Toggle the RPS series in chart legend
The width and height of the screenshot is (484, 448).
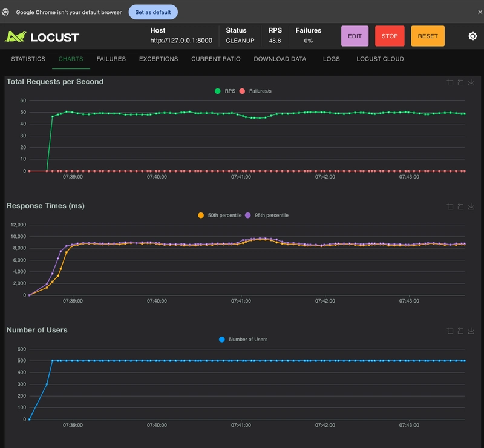pyautogui.click(x=224, y=91)
